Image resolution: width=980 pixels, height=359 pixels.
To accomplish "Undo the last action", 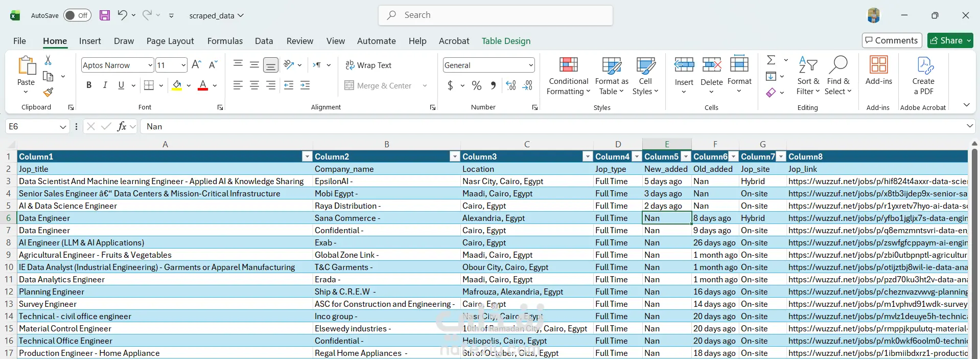I will 122,15.
